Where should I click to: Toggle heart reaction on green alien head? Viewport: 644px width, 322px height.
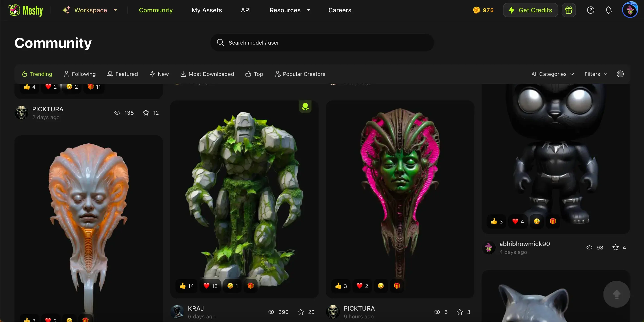tap(362, 286)
